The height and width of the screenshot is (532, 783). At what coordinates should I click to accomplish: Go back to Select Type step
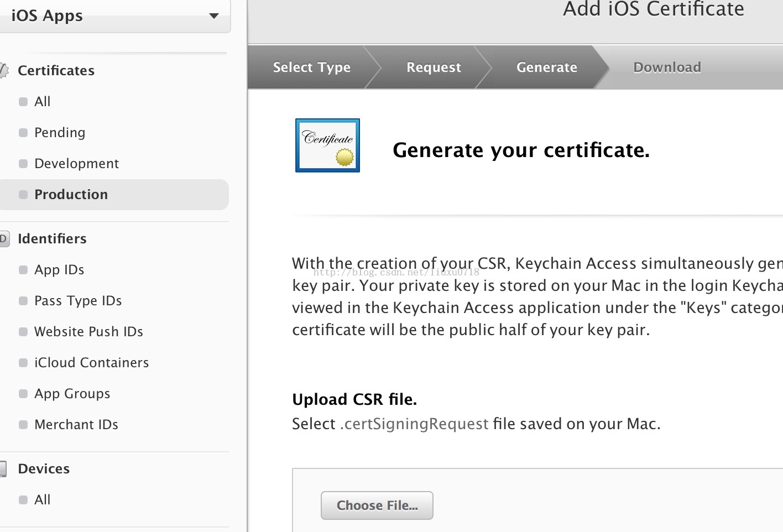tap(311, 67)
